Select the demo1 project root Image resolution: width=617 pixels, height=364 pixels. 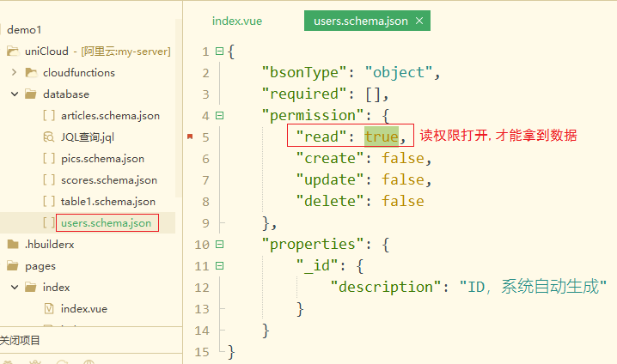[x=24, y=30]
